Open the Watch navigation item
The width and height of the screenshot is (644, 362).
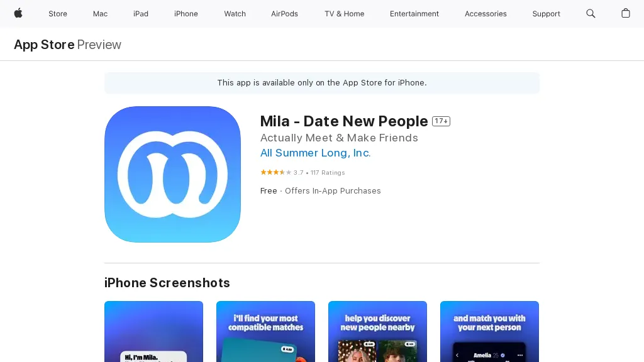coord(235,14)
